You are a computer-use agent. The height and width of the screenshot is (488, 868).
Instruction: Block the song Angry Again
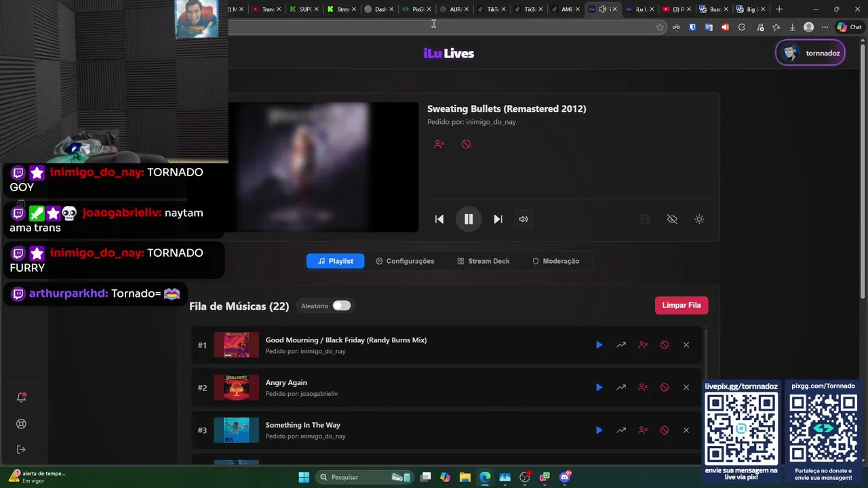pyautogui.click(x=664, y=388)
